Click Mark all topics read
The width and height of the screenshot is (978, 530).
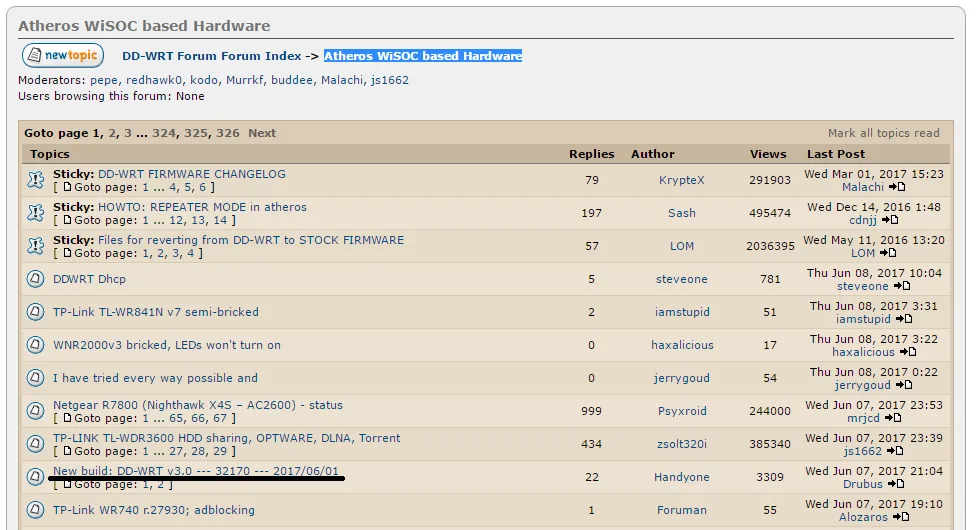(883, 133)
